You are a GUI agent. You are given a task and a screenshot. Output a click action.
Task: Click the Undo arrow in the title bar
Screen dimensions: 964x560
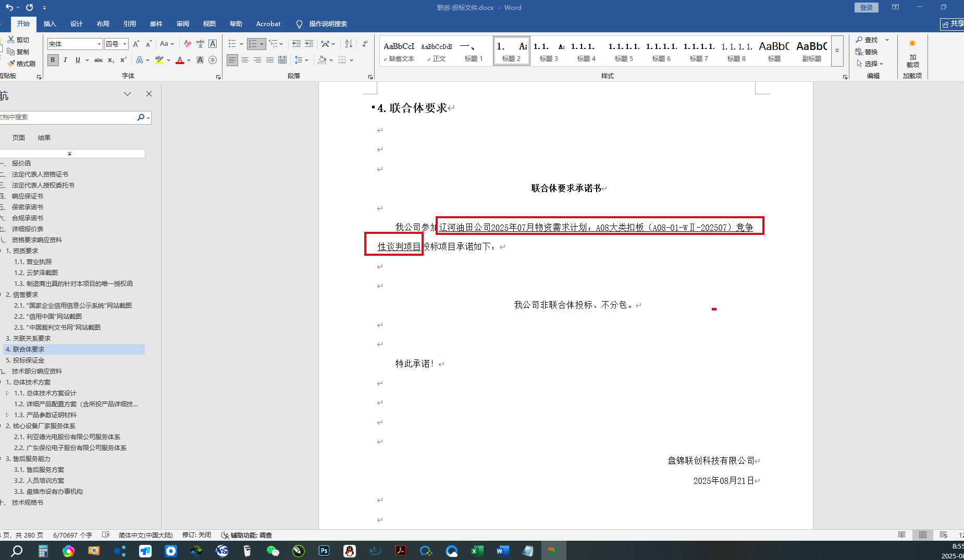point(9,7)
